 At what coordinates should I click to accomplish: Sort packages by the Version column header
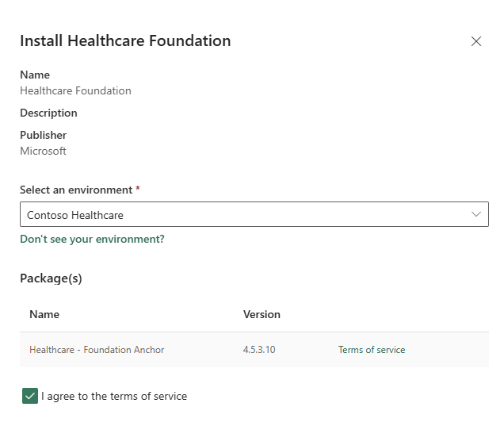[x=262, y=314]
